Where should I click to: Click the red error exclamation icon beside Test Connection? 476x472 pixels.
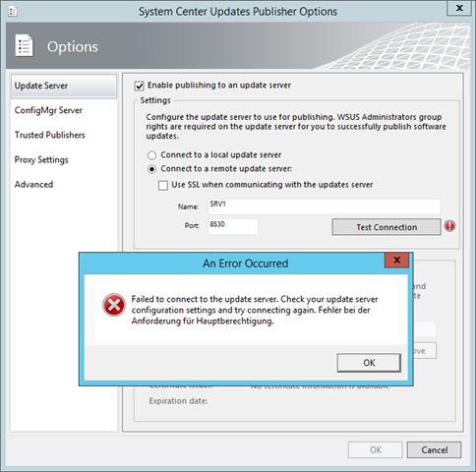coord(449,226)
